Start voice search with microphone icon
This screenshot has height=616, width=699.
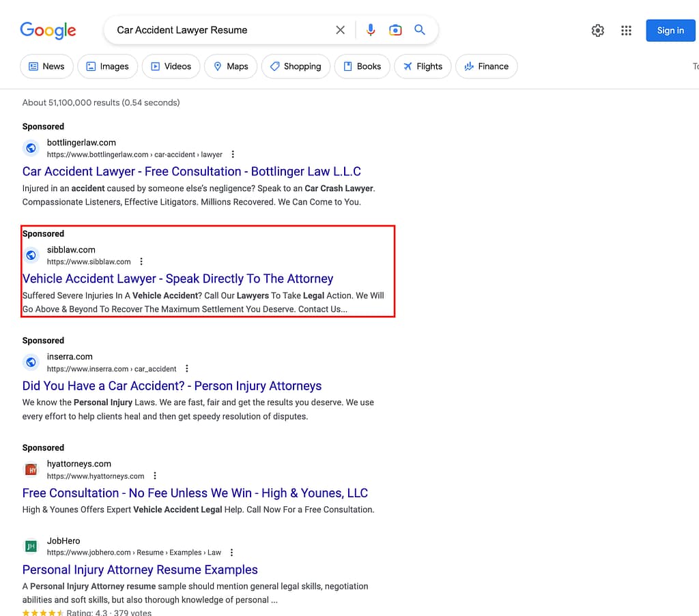371,30
